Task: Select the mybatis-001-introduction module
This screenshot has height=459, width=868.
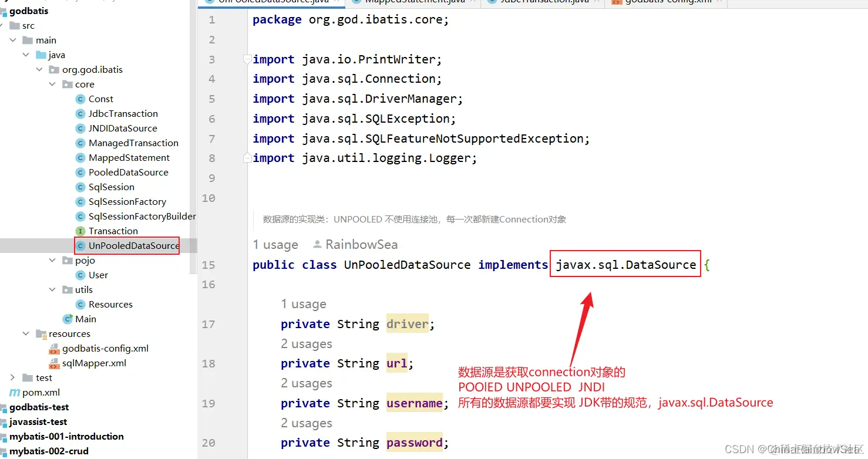Action: click(x=66, y=437)
